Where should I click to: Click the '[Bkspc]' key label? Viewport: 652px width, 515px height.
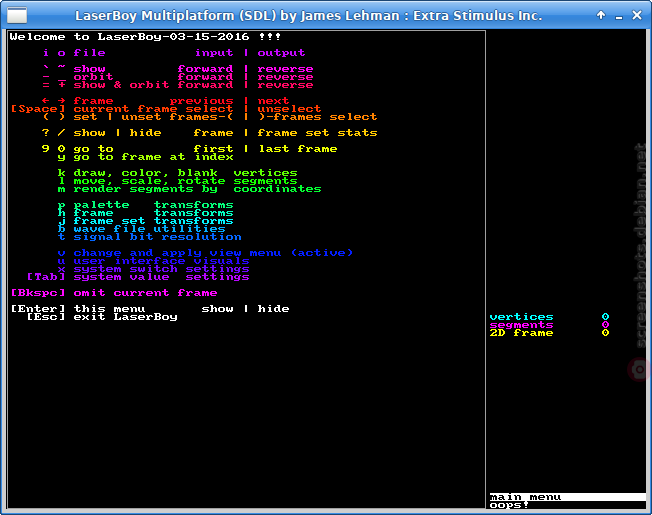pos(38,293)
